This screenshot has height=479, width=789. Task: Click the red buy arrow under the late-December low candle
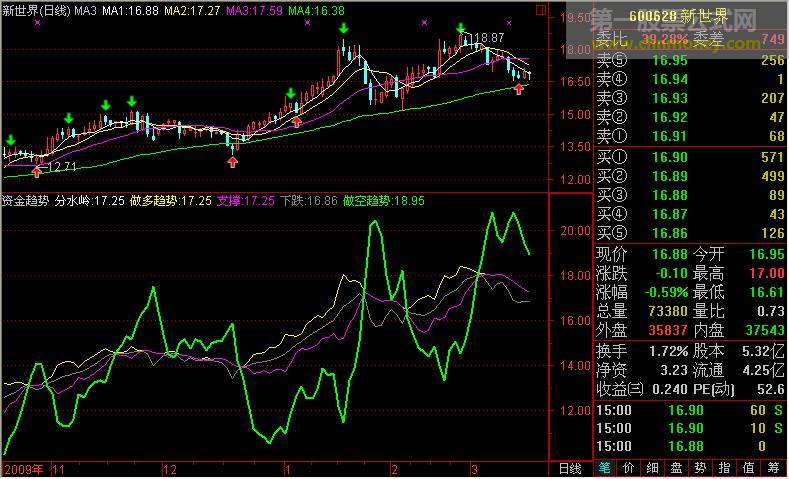click(x=232, y=162)
